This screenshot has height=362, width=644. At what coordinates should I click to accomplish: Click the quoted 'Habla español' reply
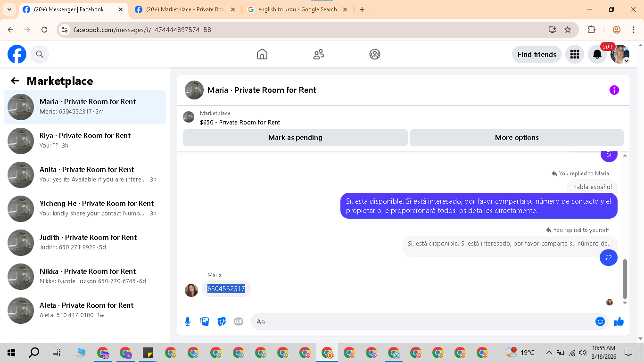[592, 187]
